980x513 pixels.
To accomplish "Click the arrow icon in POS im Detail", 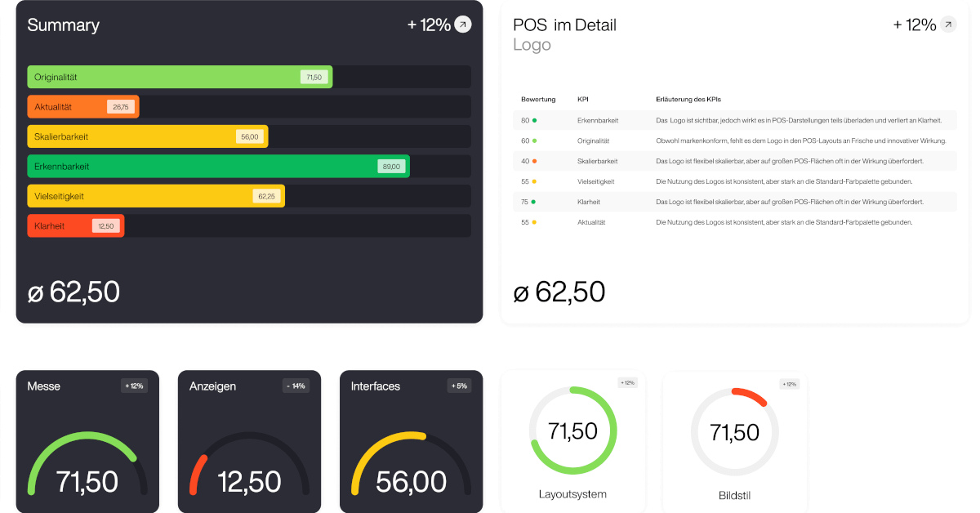I will coord(948,25).
